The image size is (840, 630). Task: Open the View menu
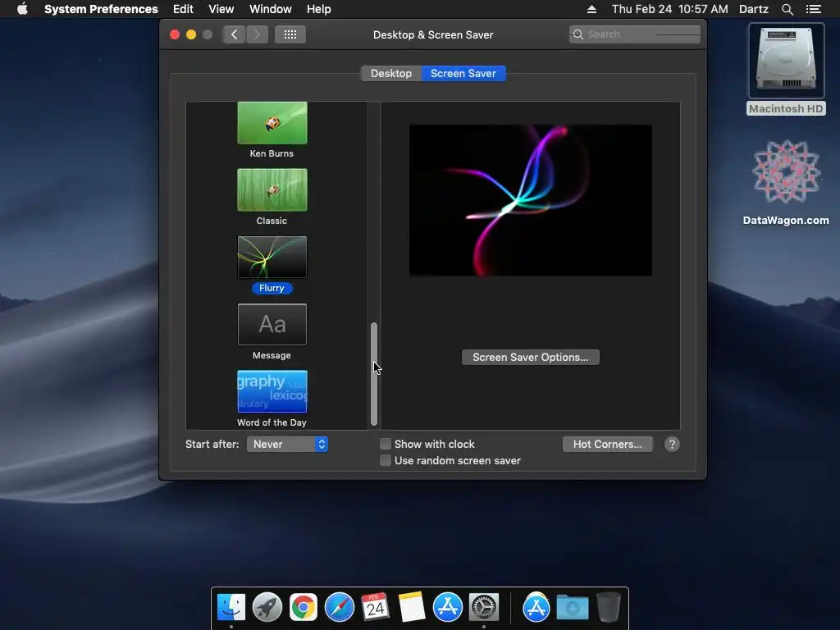(x=221, y=9)
